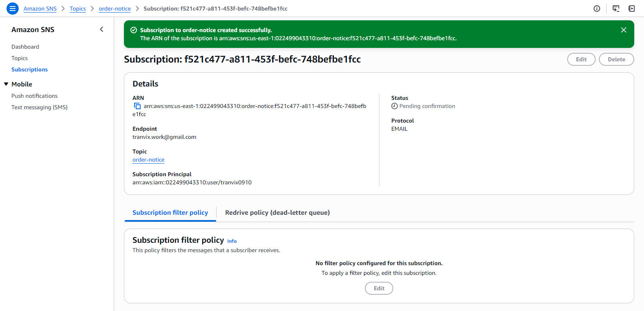Click the Amazon SNS sidebar heading
Screen dimensions: 644x311
[33, 30]
